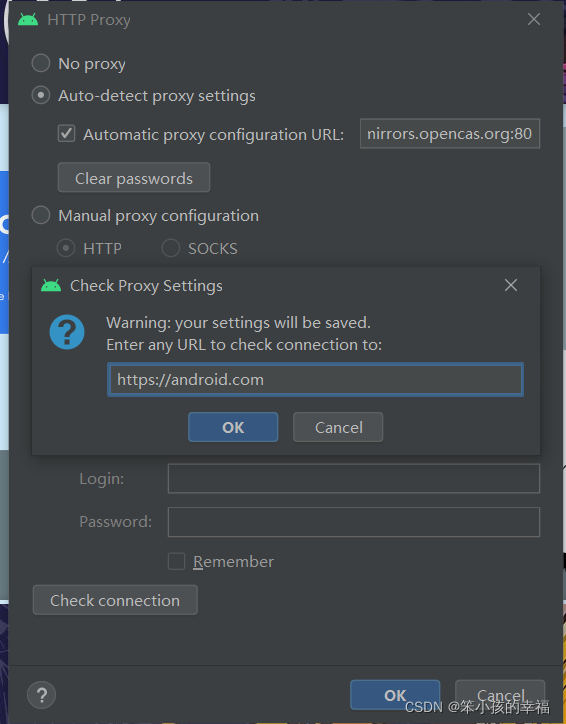Select the HTTP proxy type radio
Image resolution: width=566 pixels, height=724 pixels.
66,248
